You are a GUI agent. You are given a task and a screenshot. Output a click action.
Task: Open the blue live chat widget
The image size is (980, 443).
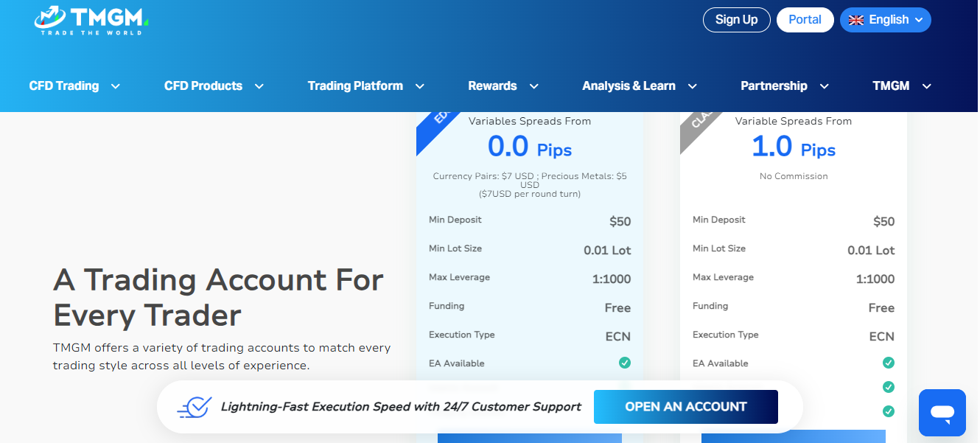942,413
